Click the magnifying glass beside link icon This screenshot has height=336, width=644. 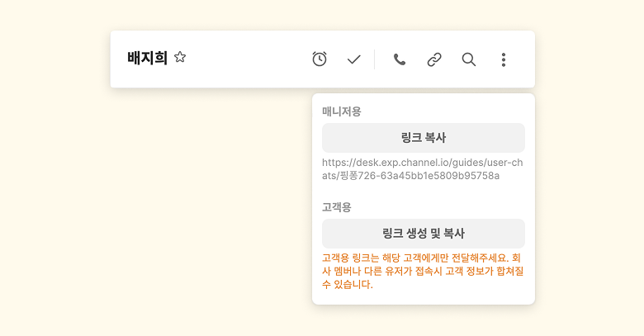click(x=469, y=59)
